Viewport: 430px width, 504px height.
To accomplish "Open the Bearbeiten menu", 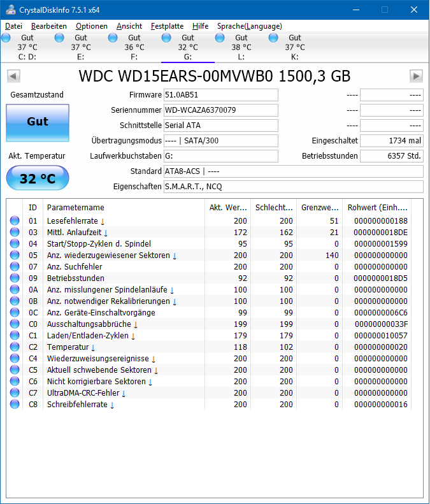I will [x=49, y=26].
